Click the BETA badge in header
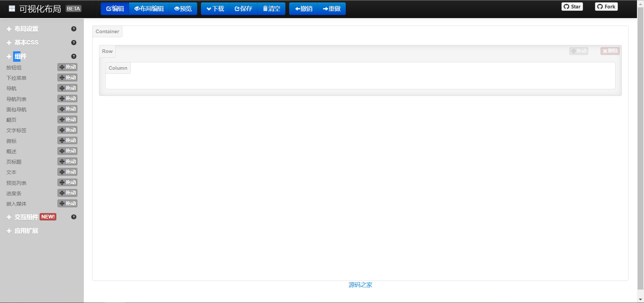Viewport: 644px width, 303px height. pyautogui.click(x=73, y=9)
